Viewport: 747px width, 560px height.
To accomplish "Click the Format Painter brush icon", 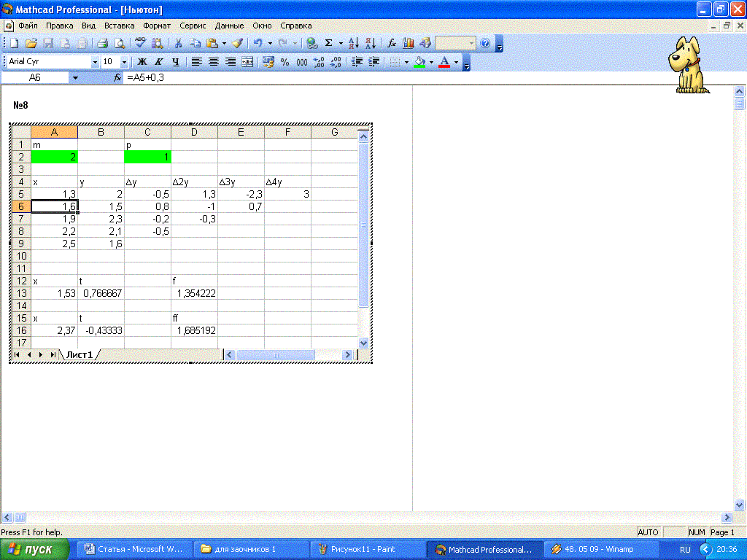I will pos(237,44).
